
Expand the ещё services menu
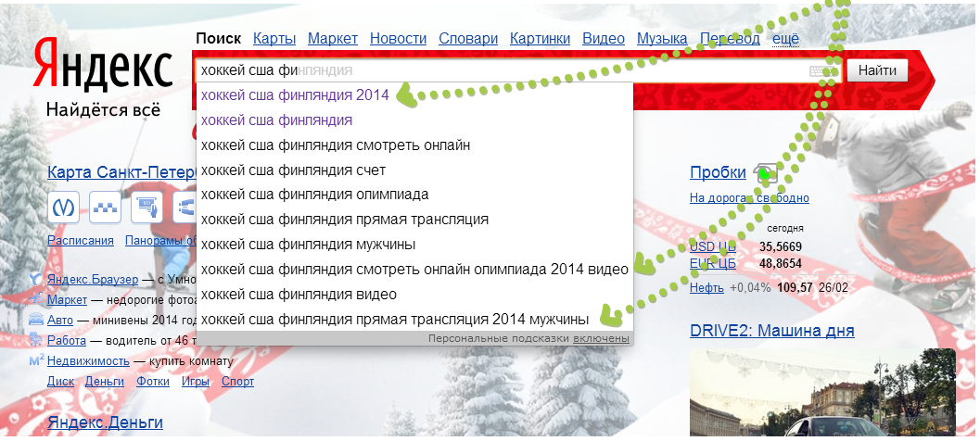(x=785, y=39)
